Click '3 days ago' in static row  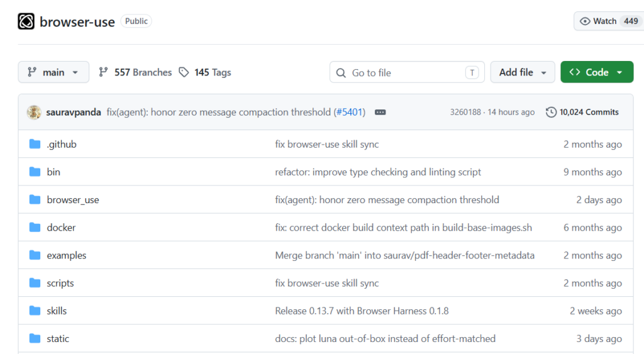(599, 338)
